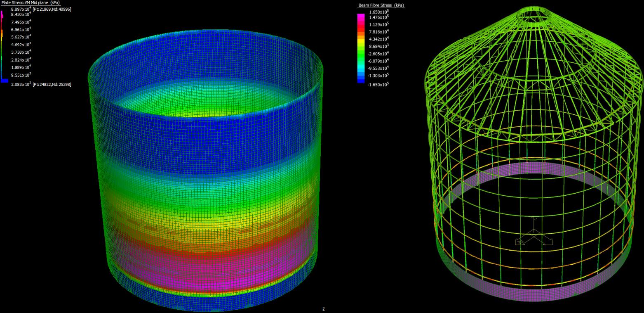644x313 pixels.
Task: Click the beam legend maximum 1.650x10^5
Action: (x=379, y=12)
